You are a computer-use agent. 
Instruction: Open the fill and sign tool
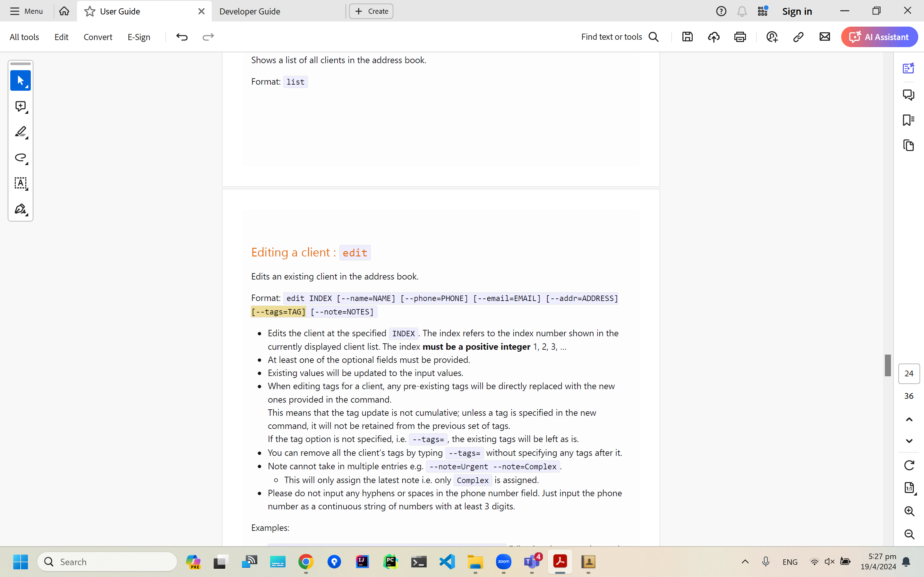(x=20, y=209)
